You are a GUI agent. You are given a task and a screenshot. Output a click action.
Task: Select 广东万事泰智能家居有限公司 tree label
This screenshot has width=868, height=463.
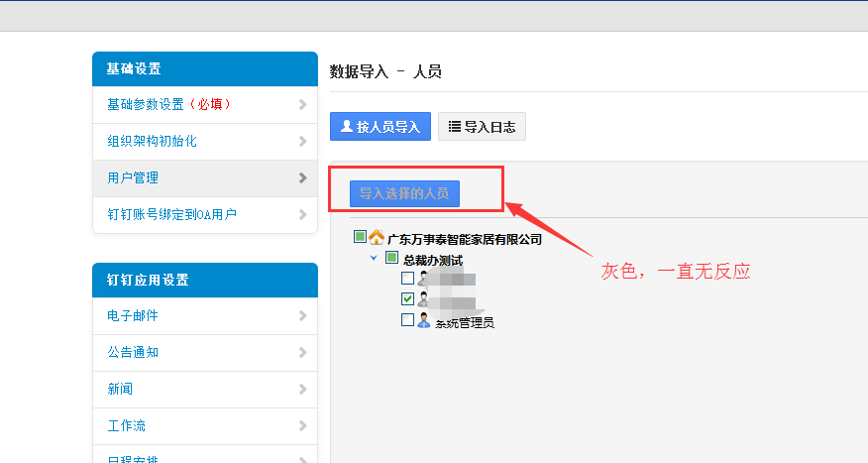pyautogui.click(x=465, y=239)
